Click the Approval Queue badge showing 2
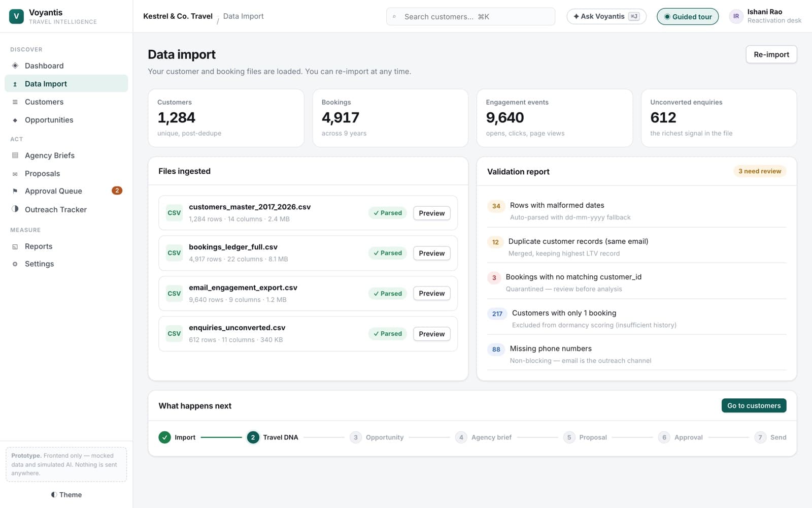812x508 pixels. pyautogui.click(x=117, y=190)
